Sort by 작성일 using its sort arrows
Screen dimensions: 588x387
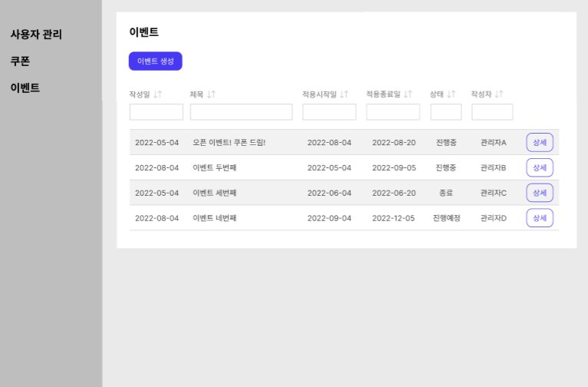(158, 94)
